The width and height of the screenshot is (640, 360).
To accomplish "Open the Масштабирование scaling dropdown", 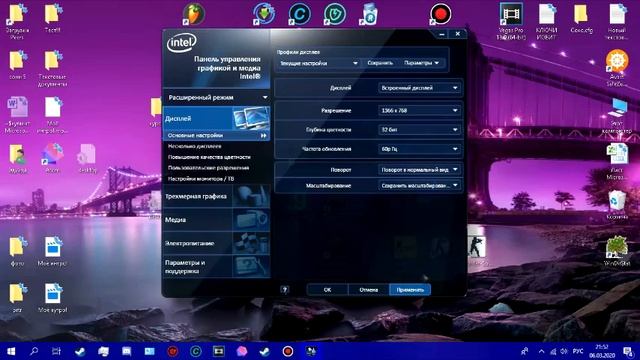I will [x=420, y=186].
